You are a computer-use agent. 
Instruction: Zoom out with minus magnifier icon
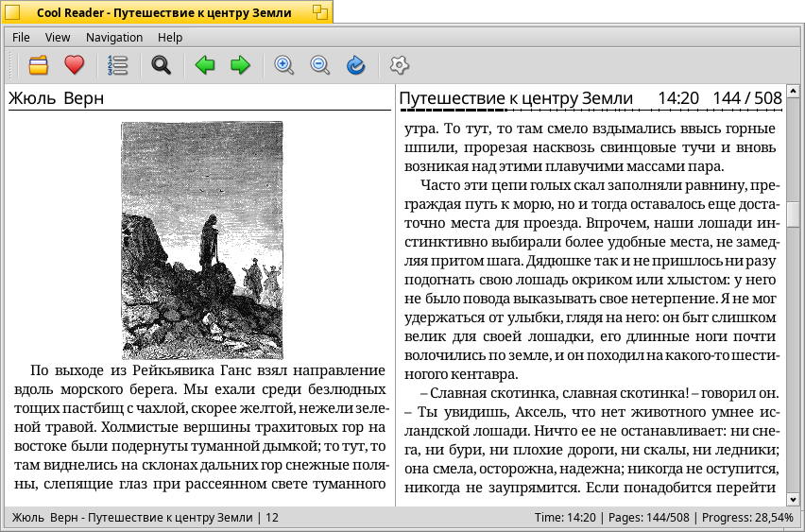(x=320, y=65)
